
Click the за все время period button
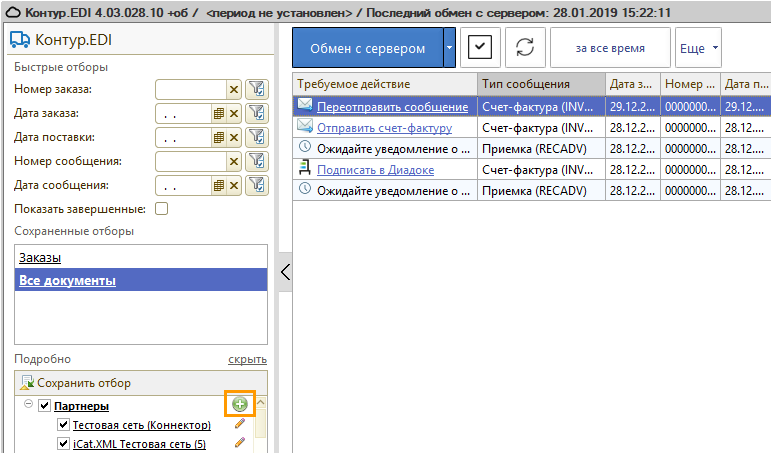coord(610,48)
